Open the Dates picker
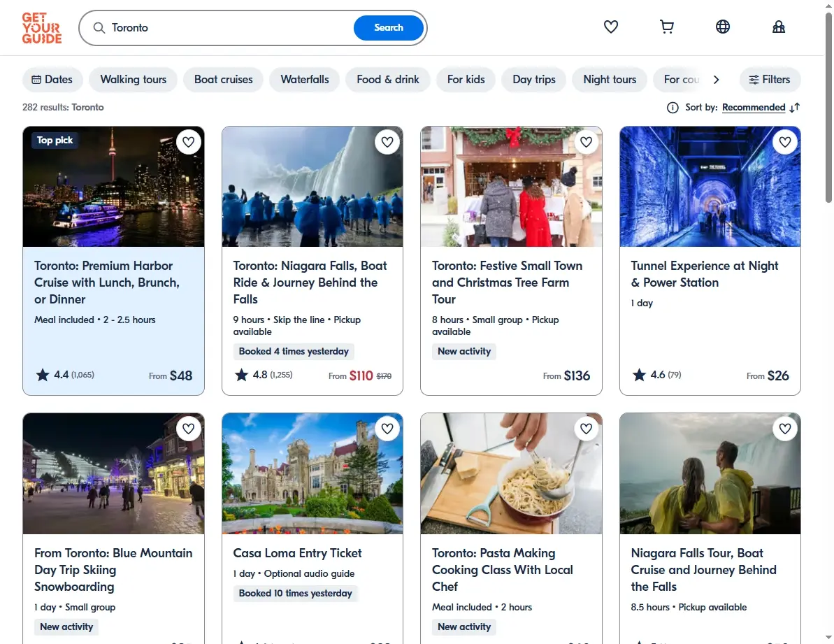 52,80
